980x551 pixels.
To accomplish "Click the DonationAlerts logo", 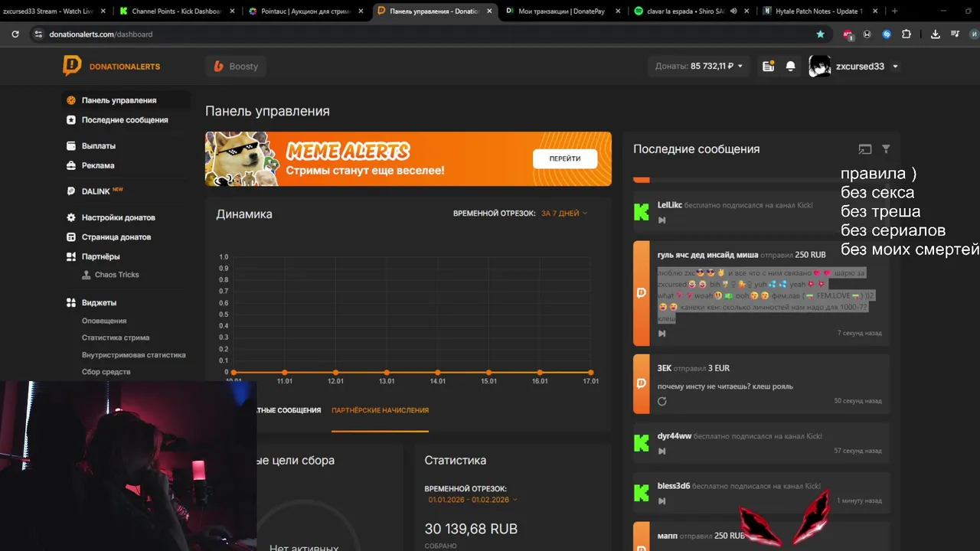I will pyautogui.click(x=112, y=66).
